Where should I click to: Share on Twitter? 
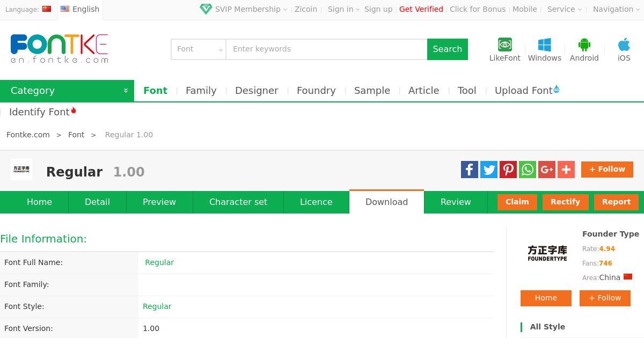(489, 170)
